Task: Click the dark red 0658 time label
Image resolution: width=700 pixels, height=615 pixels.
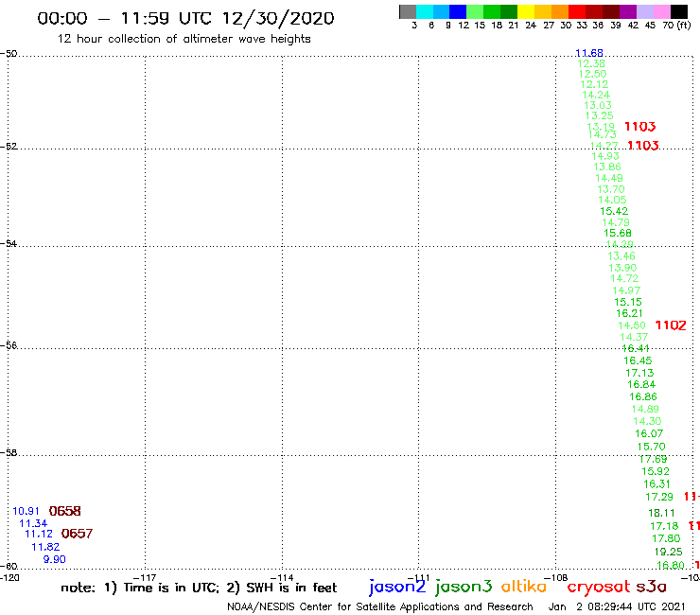Action: (x=64, y=511)
